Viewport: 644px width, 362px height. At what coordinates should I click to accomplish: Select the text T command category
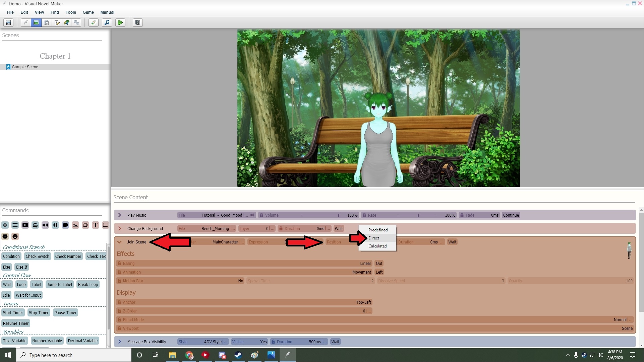pyautogui.click(x=96, y=225)
